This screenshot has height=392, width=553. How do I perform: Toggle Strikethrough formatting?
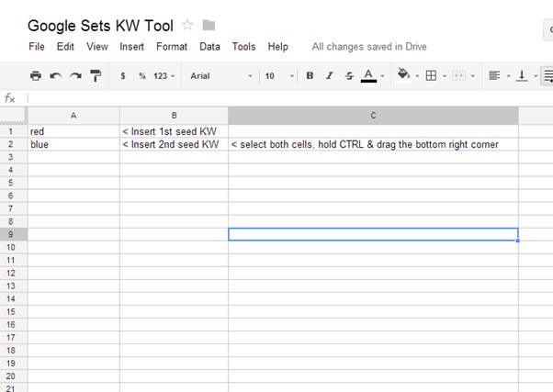click(x=349, y=76)
